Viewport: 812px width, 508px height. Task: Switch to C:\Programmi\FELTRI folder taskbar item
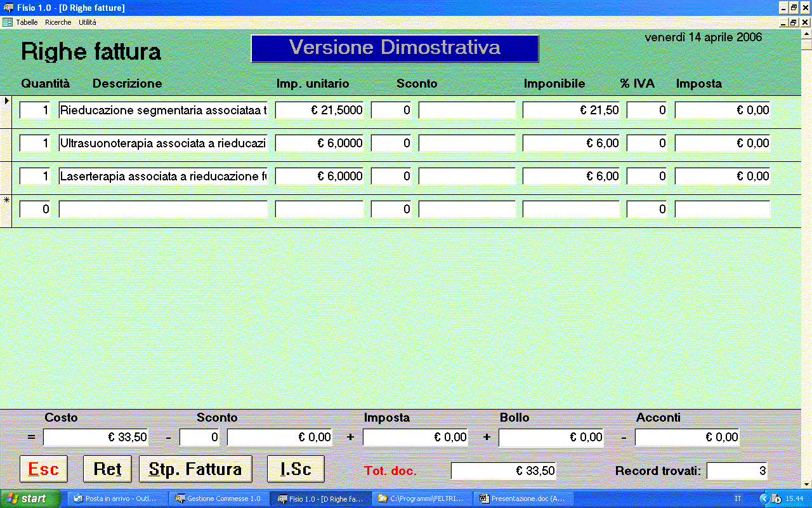click(422, 498)
